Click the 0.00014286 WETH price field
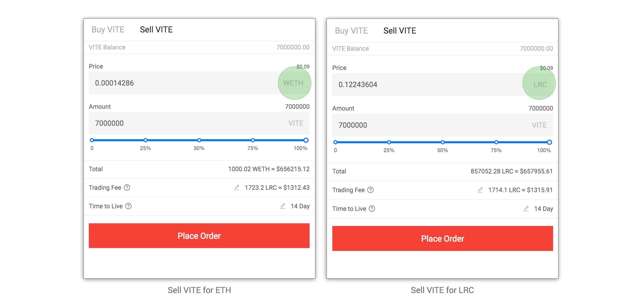 [x=182, y=83]
